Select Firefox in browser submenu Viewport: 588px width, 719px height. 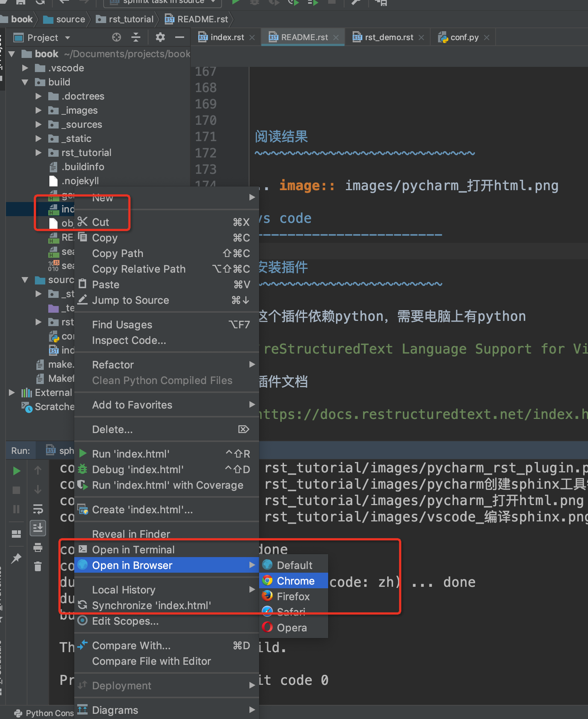pyautogui.click(x=294, y=596)
